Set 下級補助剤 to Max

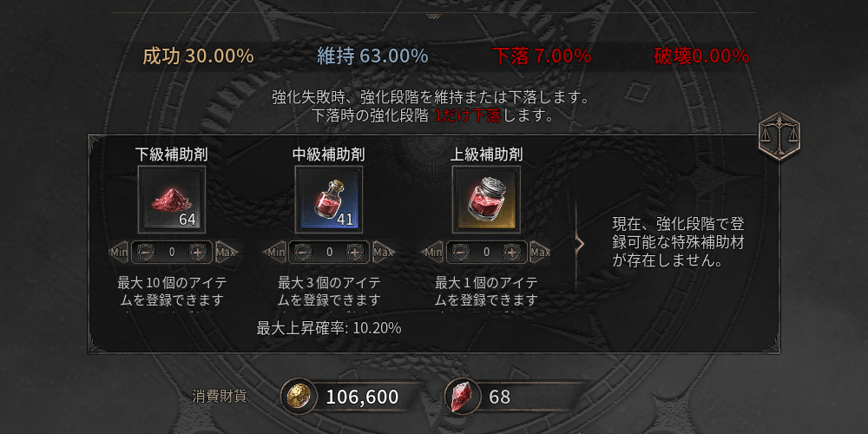(226, 253)
